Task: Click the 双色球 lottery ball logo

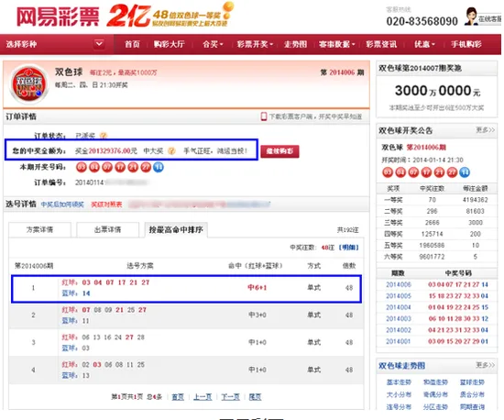Action: tap(29, 84)
